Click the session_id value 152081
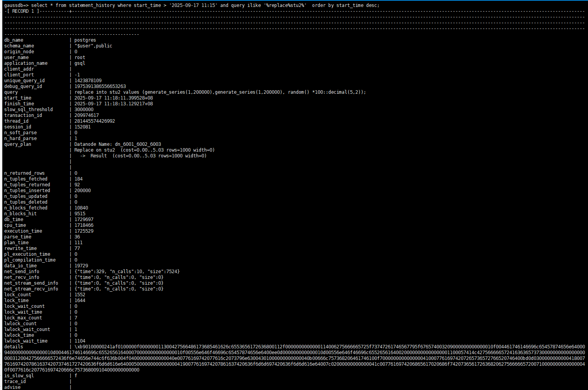 83,127
